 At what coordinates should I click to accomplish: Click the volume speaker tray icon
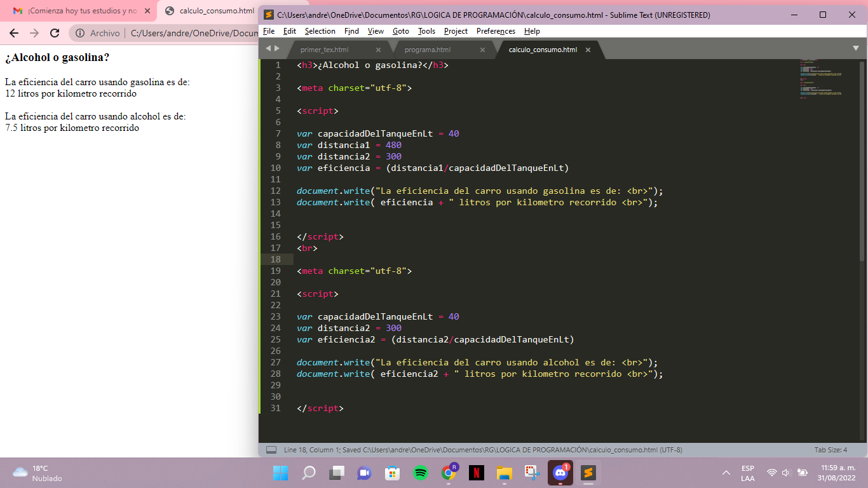pyautogui.click(x=786, y=473)
